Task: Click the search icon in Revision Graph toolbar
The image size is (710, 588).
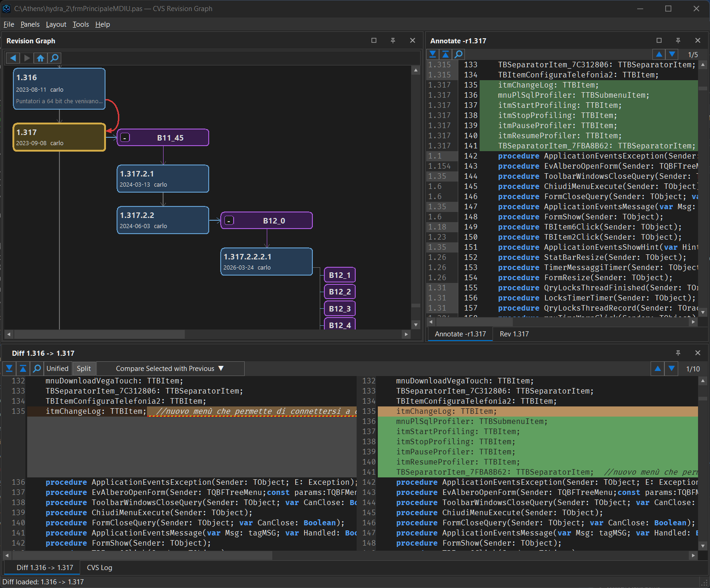Action: 54,58
